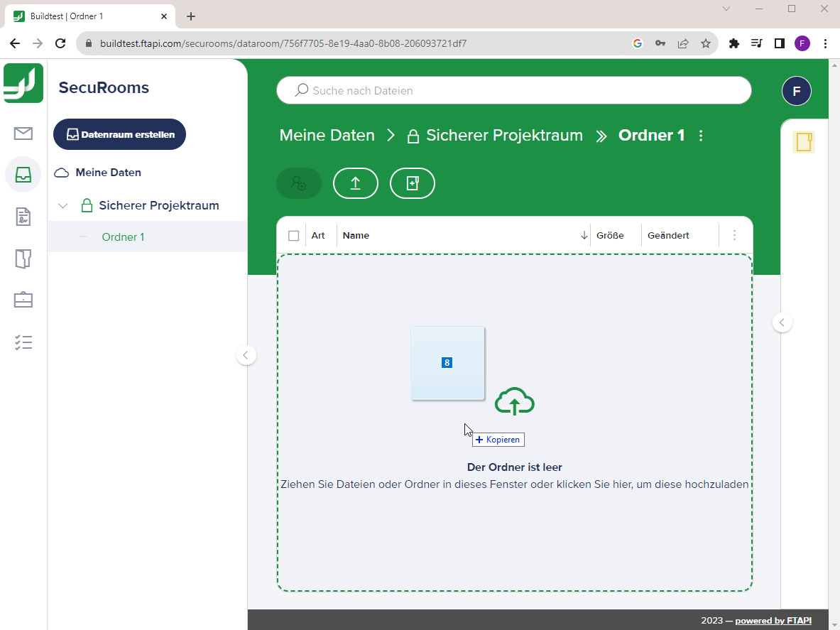The height and width of the screenshot is (630, 840).
Task: Click the Datenraum erstellen button
Action: click(x=119, y=134)
